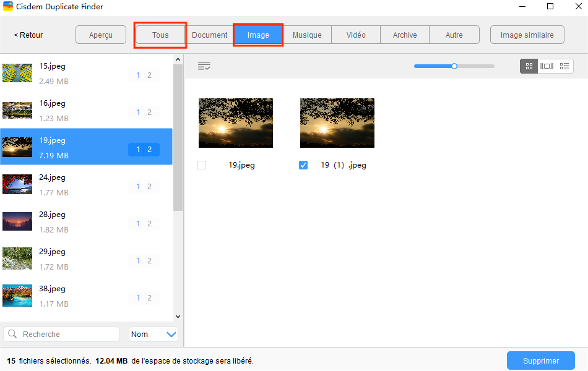Tick the checkbox for 19.jpeg

pos(202,165)
